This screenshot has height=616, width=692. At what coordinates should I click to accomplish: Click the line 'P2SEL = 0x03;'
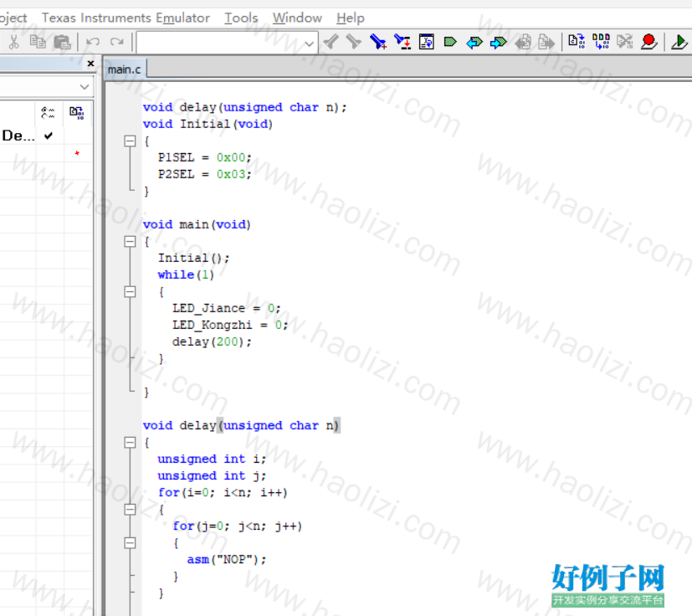205,174
